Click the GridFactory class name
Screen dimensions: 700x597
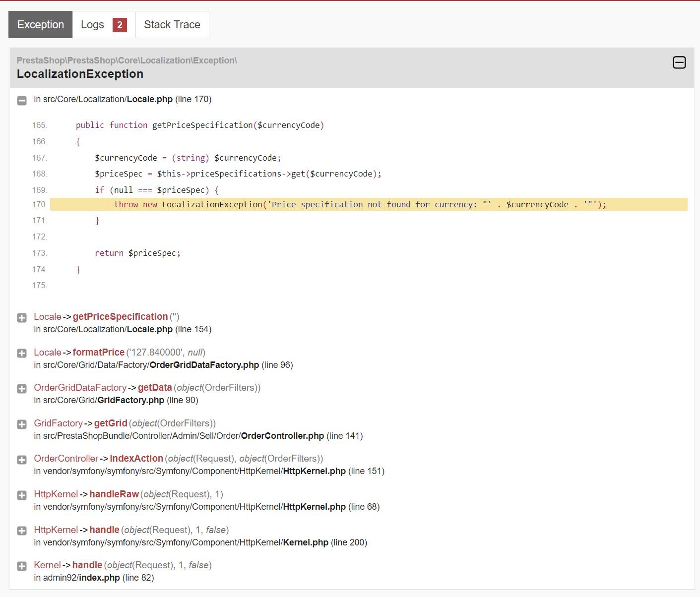(x=58, y=423)
